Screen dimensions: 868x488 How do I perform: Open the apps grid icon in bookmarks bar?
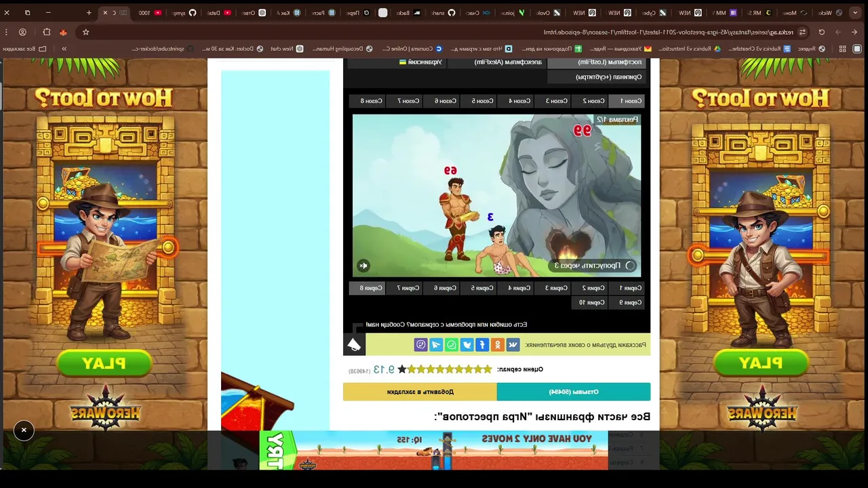(x=843, y=49)
